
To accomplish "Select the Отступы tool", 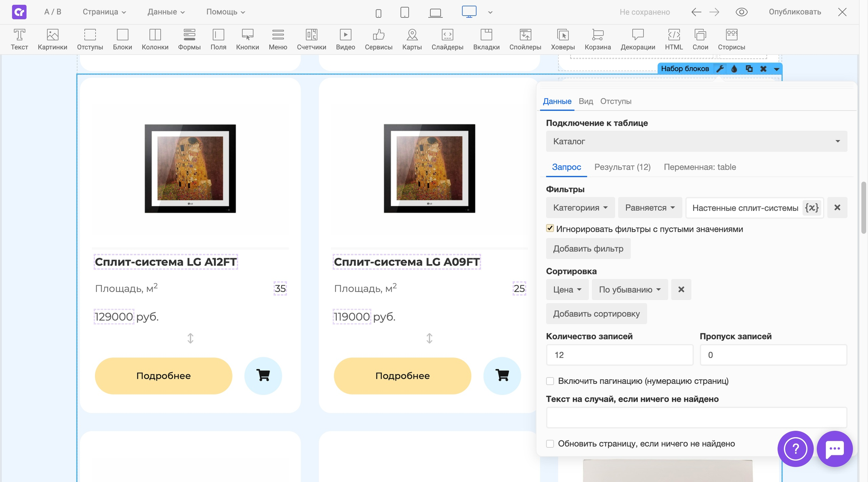I will click(90, 39).
